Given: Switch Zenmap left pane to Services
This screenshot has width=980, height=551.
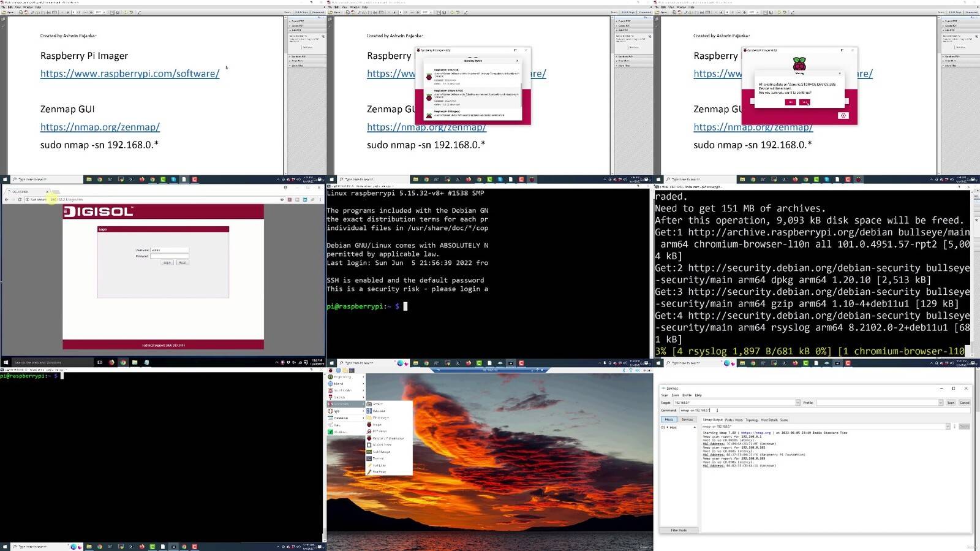Looking at the screenshot, I should pyautogui.click(x=687, y=420).
